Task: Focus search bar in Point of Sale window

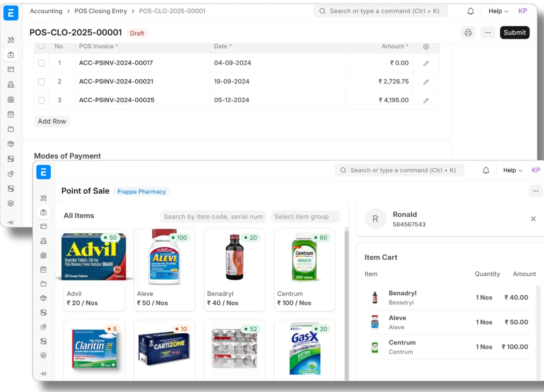Action: click(399, 170)
